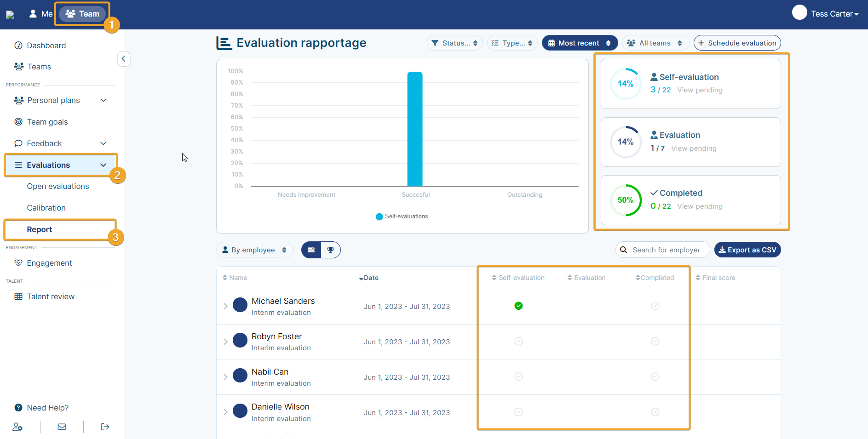Click the search magnifier icon

[x=624, y=250]
